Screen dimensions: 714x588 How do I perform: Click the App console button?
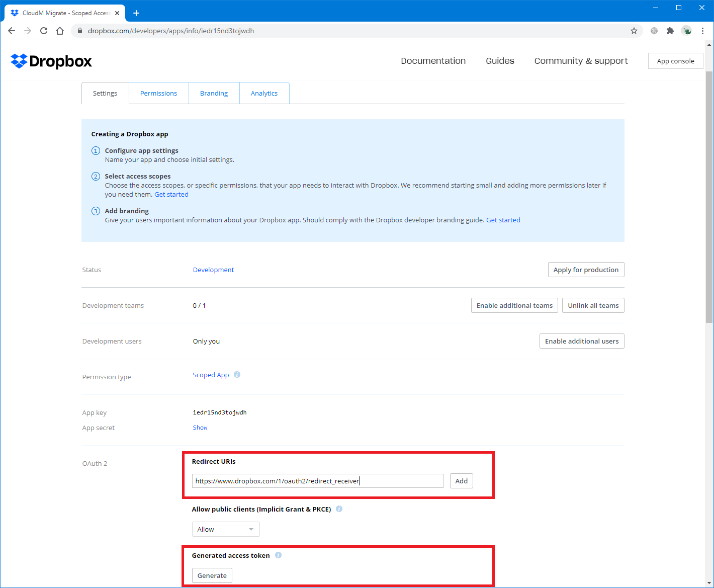click(x=675, y=61)
